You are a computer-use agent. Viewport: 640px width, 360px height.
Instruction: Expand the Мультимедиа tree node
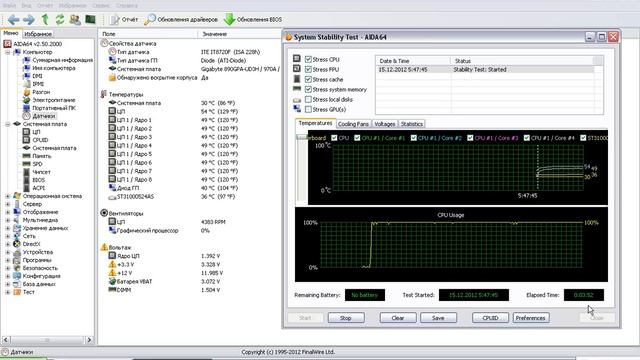pos(7,220)
